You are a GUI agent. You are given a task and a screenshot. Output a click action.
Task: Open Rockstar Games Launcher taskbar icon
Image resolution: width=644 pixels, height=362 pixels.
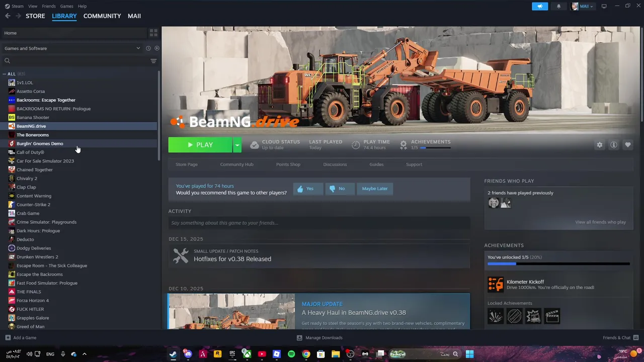point(217,354)
